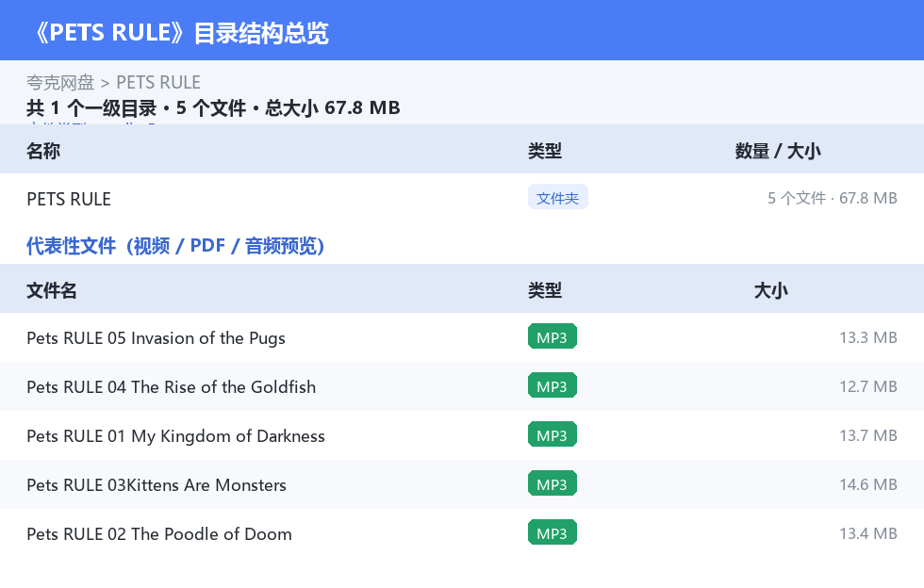Select Pets RULE 03Kittens Are Monsters
This screenshot has height=588, width=924.
click(157, 485)
